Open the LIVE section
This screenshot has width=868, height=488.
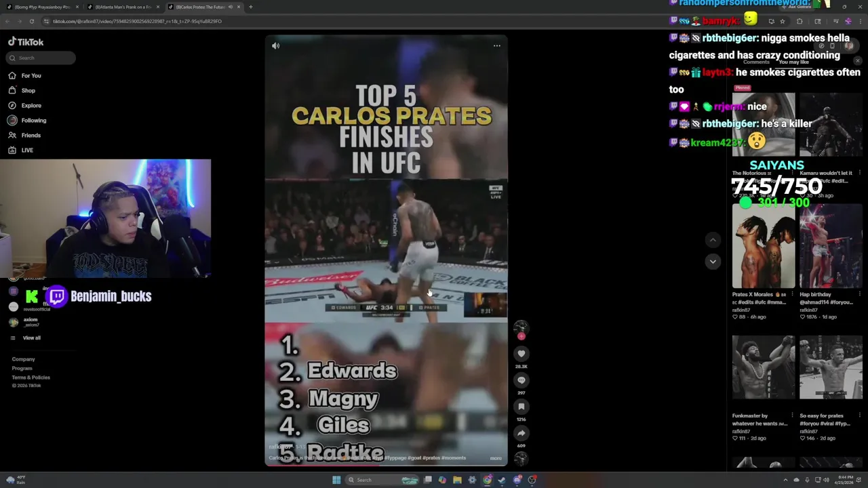tap(21, 150)
